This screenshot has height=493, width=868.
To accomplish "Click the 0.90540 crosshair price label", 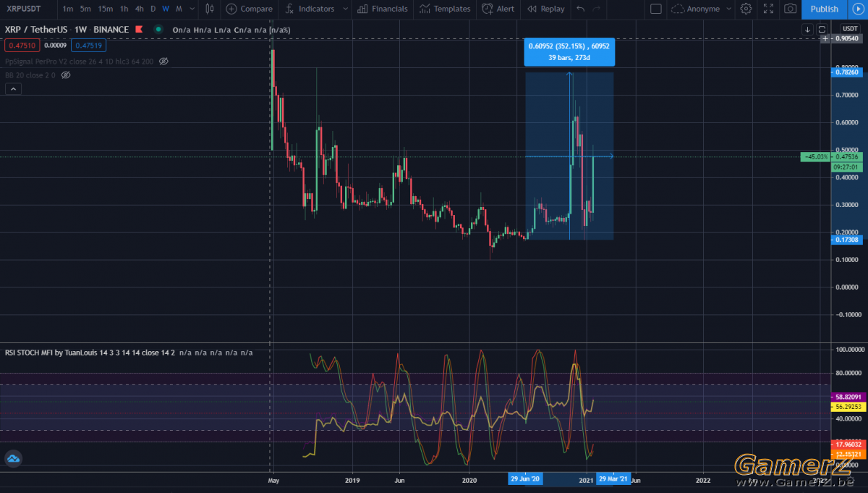I will tap(848, 38).
